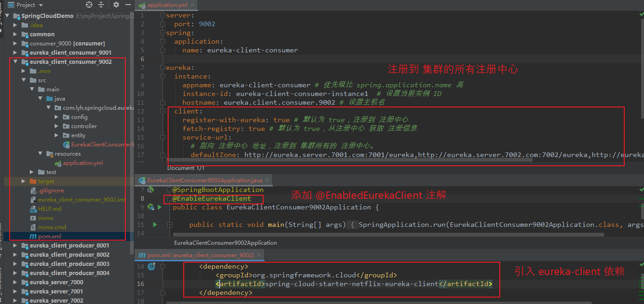Image resolution: width=644 pixels, height=304 pixels.
Task: Expand the config package
Action: (x=56, y=117)
